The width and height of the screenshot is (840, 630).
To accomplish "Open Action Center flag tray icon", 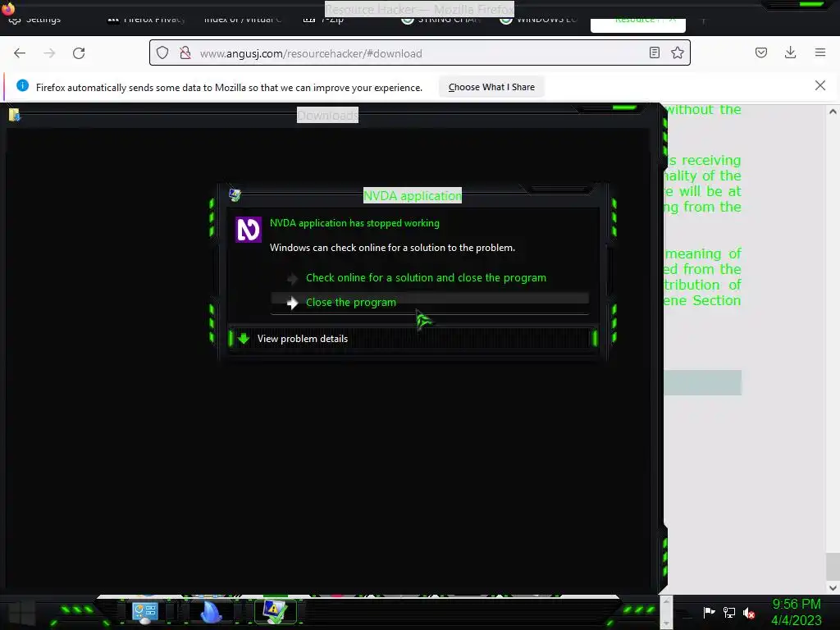I will 709,612.
